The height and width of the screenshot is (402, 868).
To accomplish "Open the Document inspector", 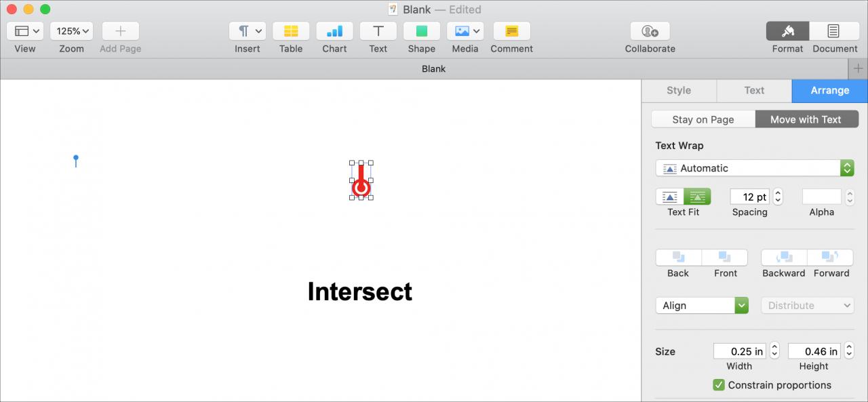I will point(834,31).
